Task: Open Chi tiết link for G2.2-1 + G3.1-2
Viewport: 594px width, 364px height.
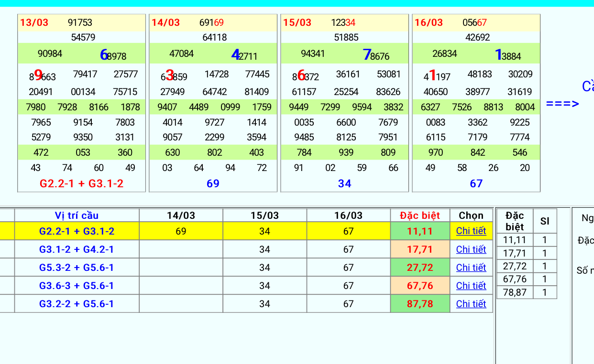Action: (x=471, y=231)
